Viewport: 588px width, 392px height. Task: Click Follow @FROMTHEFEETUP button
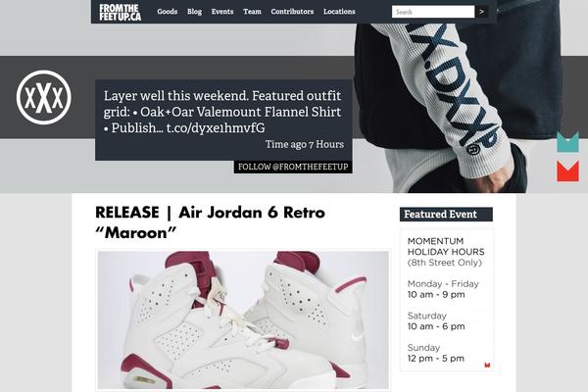(x=293, y=167)
